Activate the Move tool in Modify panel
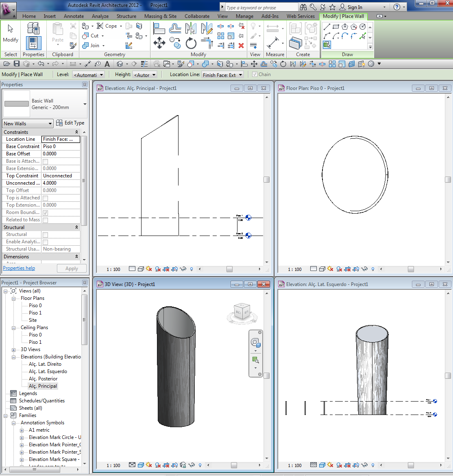The width and height of the screenshot is (453, 476). point(159,43)
